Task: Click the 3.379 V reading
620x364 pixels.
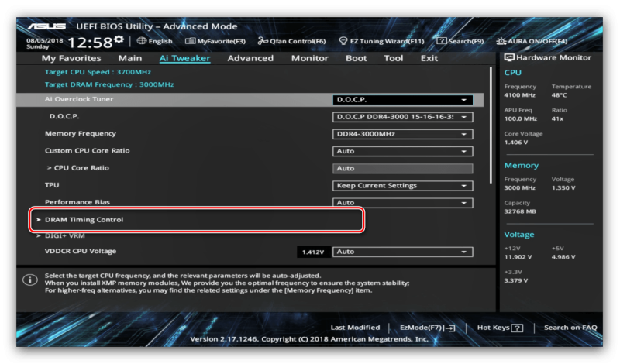Action: [516, 280]
